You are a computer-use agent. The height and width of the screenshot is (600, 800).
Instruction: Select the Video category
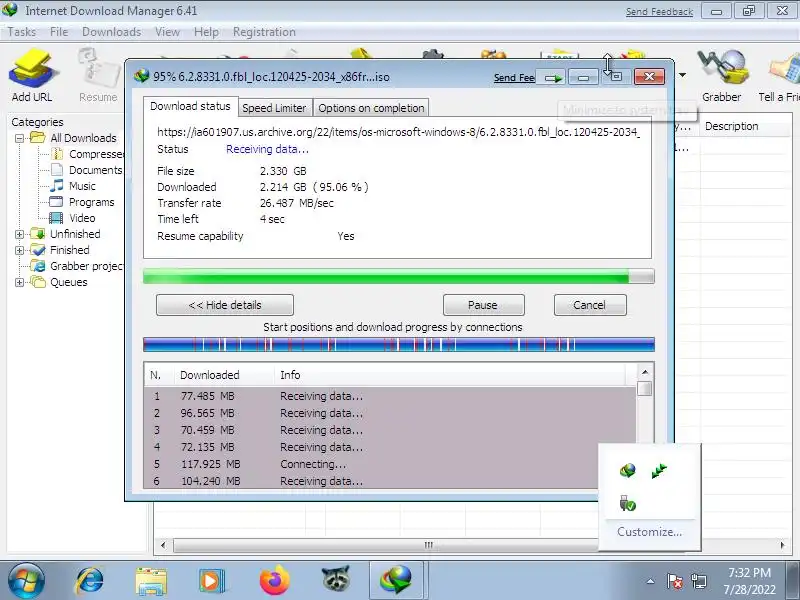point(72,218)
